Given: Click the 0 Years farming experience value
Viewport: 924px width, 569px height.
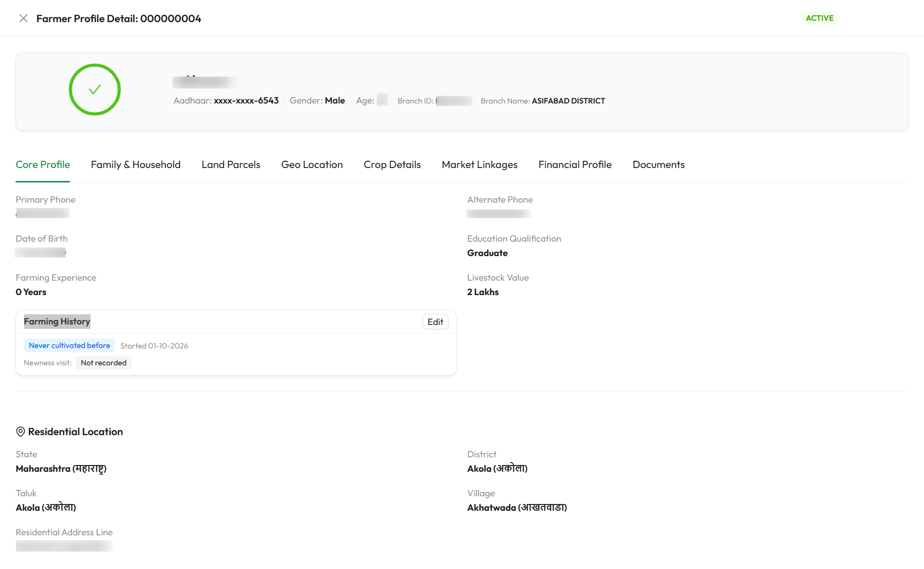Looking at the screenshot, I should [31, 292].
